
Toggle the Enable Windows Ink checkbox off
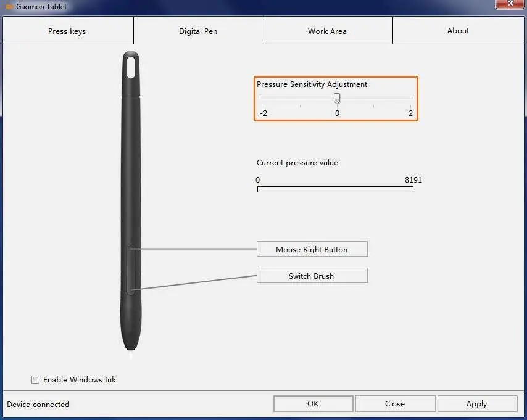click(35, 379)
